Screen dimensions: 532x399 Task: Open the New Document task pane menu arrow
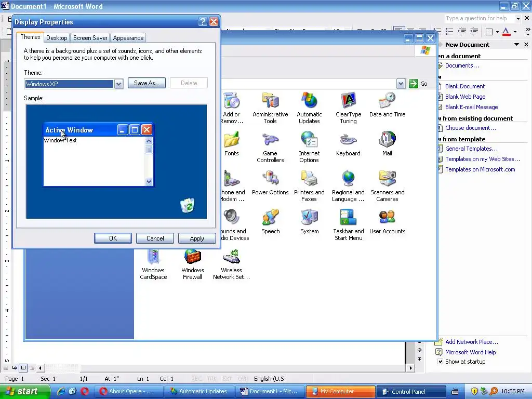click(x=516, y=45)
